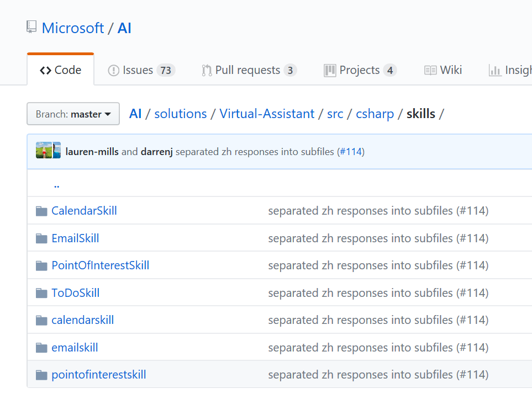Click the Issues count badge 73
This screenshot has height=410, width=532.
[166, 70]
